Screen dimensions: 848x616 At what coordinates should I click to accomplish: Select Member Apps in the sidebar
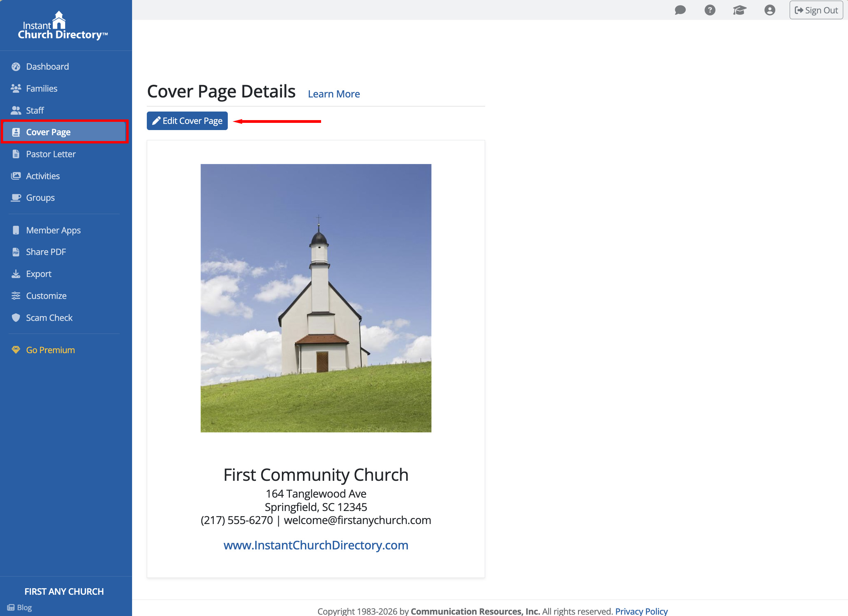(54, 230)
